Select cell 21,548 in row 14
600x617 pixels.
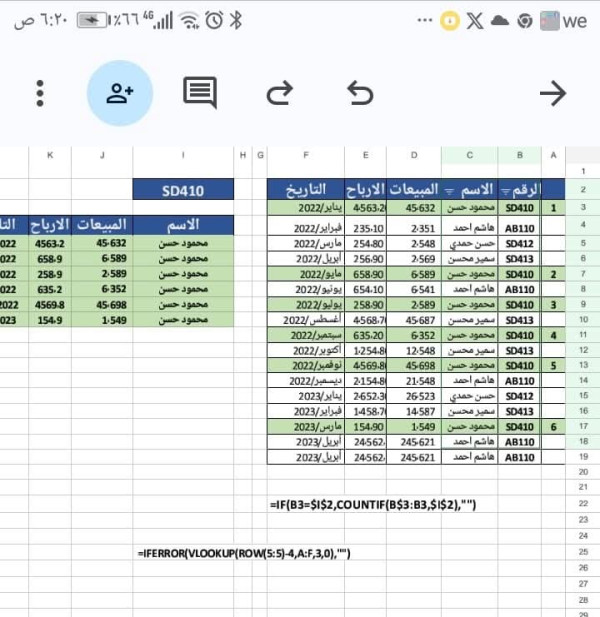coord(414,381)
